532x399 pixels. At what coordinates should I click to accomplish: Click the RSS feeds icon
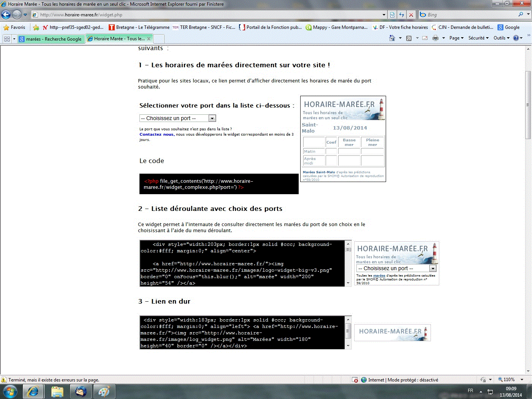point(409,38)
